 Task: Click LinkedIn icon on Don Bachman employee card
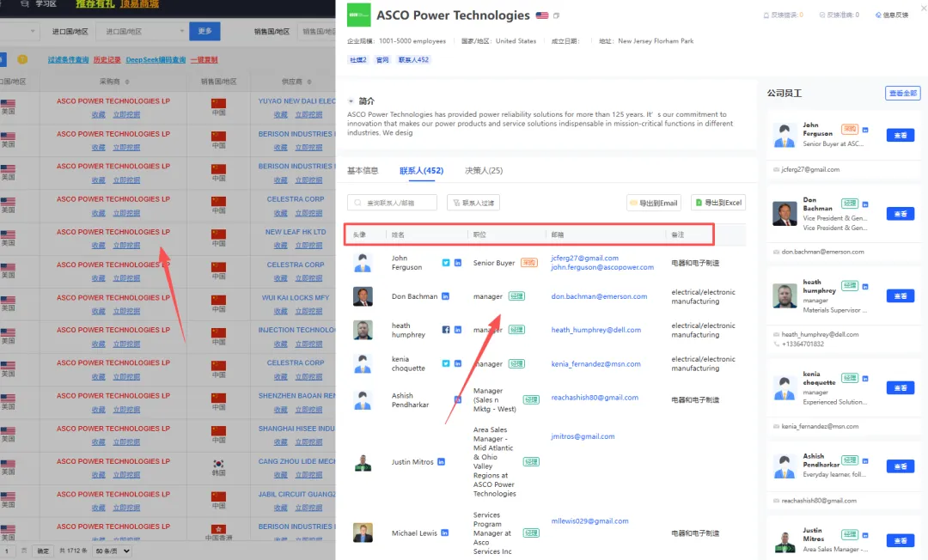[865, 204]
